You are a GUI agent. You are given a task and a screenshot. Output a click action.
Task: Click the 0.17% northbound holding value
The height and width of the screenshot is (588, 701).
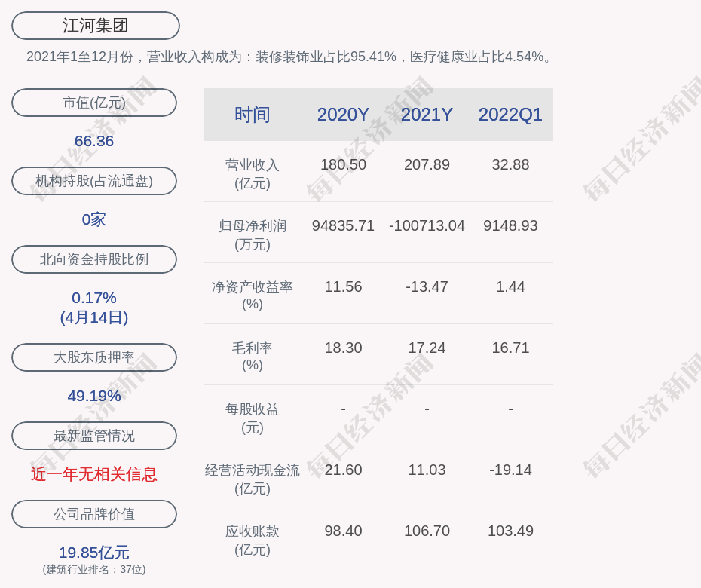94,297
